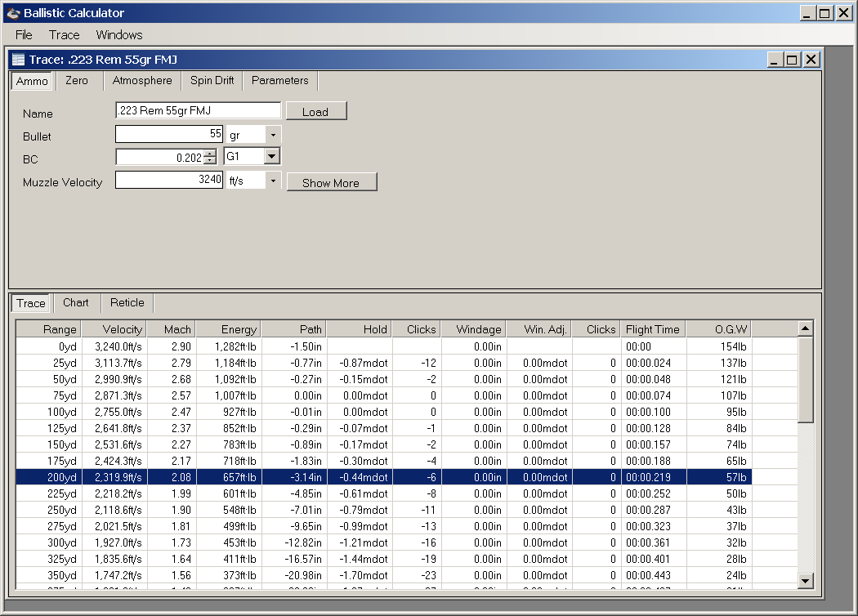Click the Velocity column header
The height and width of the screenshot is (616, 858).
(114, 329)
